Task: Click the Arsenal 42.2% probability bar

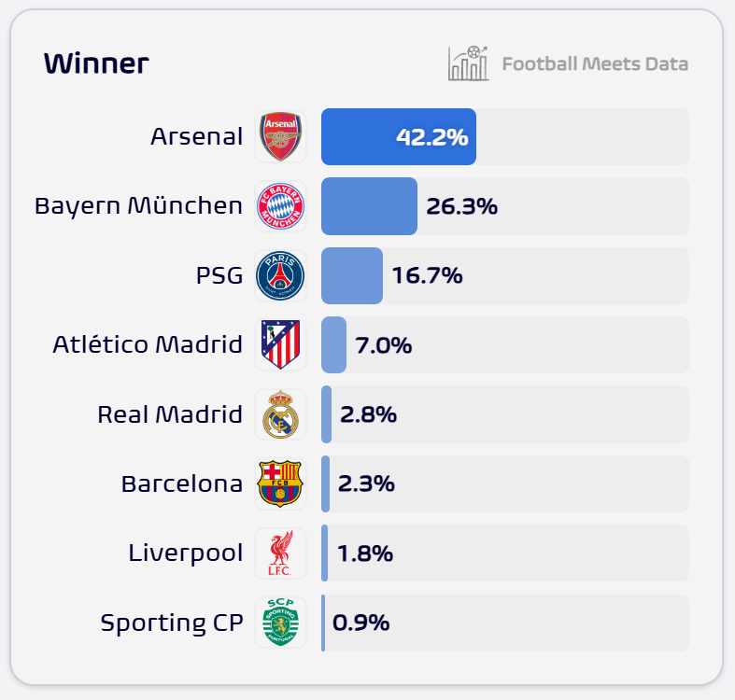Action: click(399, 137)
